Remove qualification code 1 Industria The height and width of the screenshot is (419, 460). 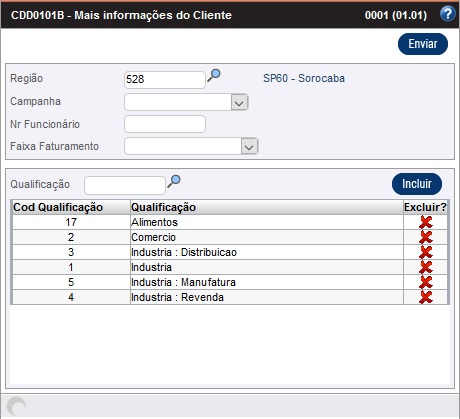pyautogui.click(x=426, y=267)
